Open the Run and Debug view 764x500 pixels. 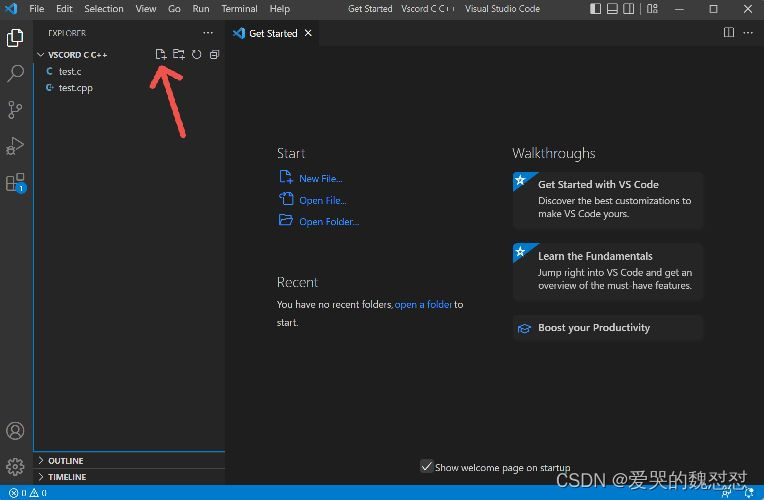[15, 146]
